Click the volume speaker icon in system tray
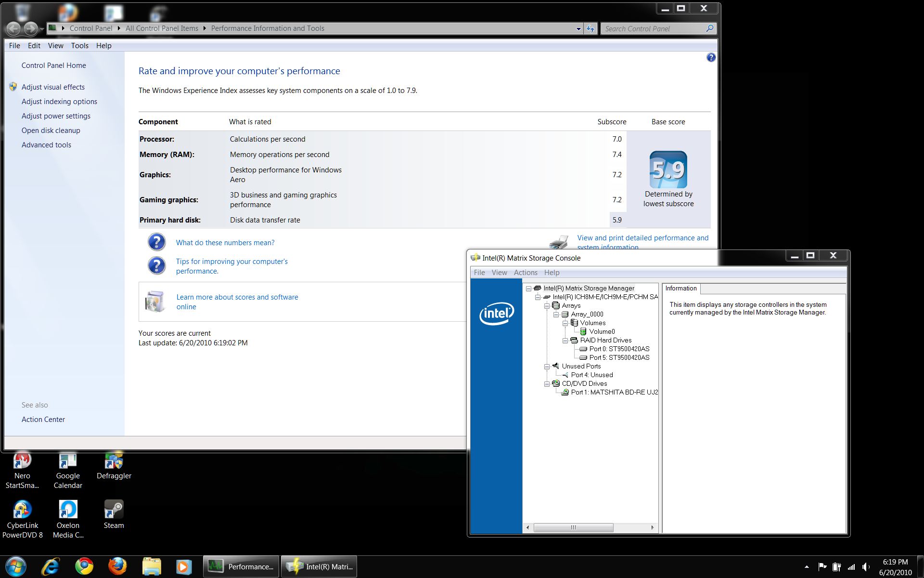This screenshot has width=924, height=578. [866, 567]
